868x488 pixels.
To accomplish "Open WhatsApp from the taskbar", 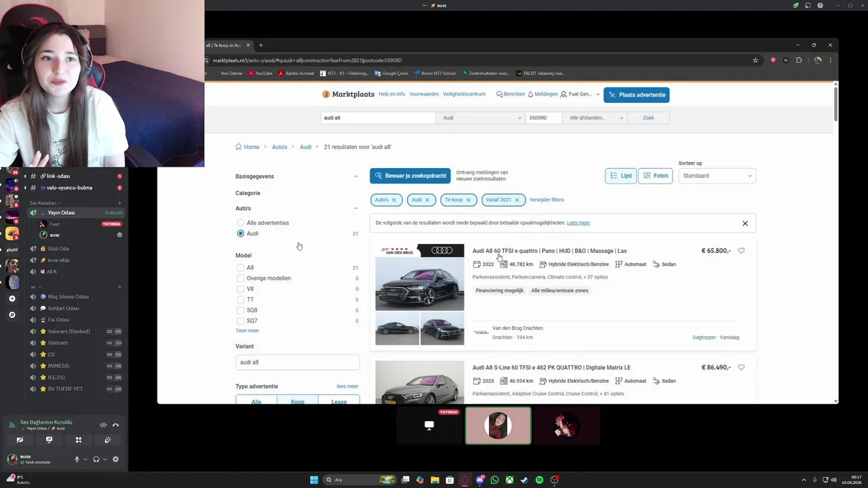I will [494, 480].
